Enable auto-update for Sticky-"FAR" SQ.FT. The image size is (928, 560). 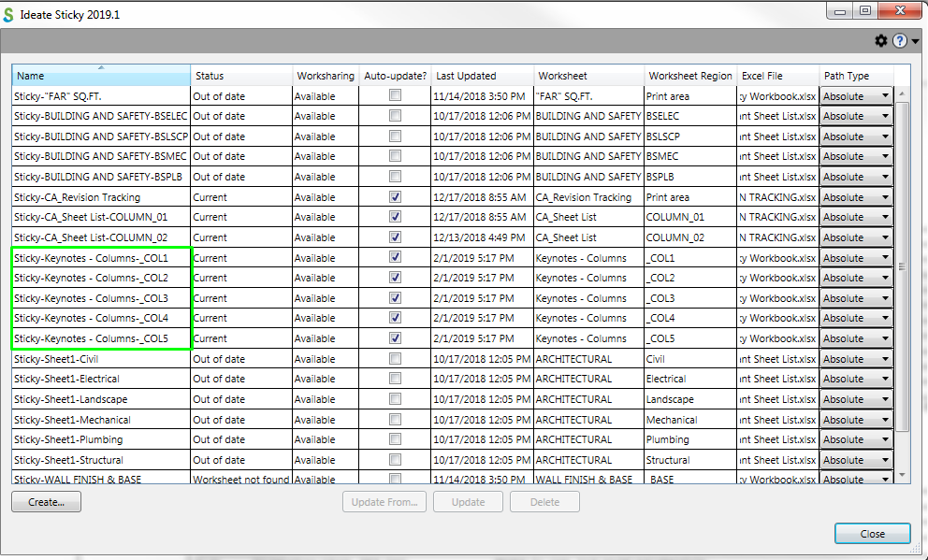point(395,95)
